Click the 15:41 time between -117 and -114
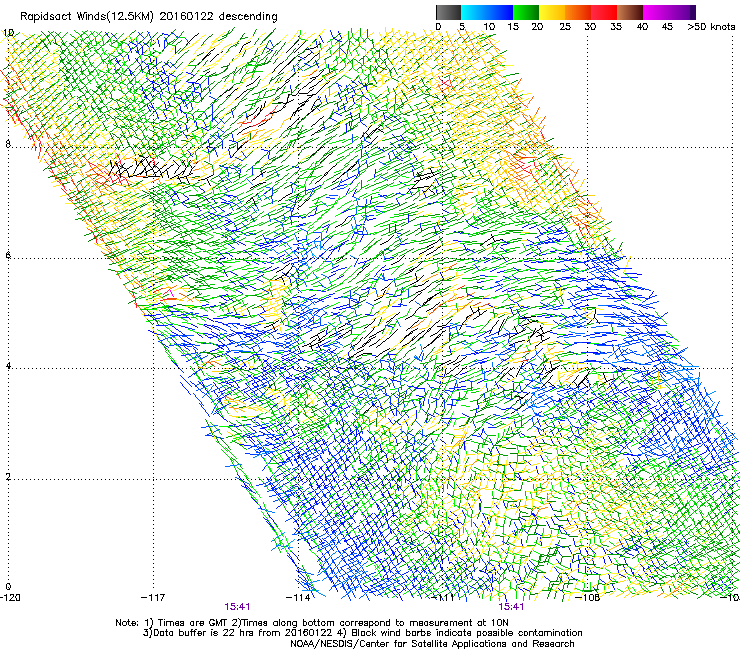This screenshot has width=740, height=650. coord(237,607)
